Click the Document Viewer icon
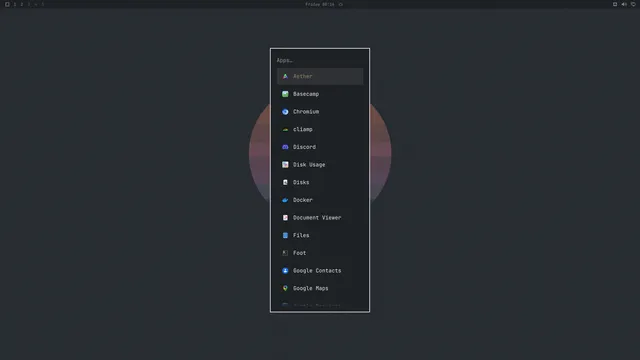Image resolution: width=640 pixels, height=360 pixels. point(285,218)
